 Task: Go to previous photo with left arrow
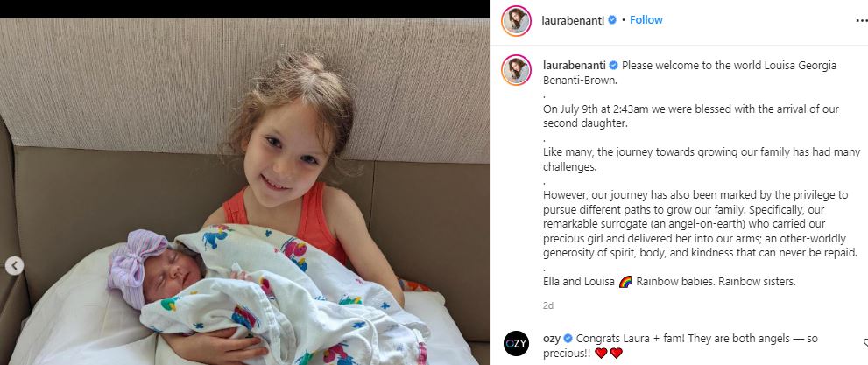click(14, 266)
